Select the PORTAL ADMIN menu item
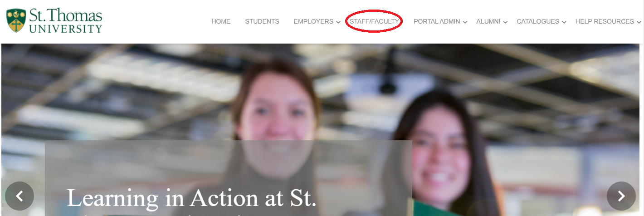 pos(437,21)
